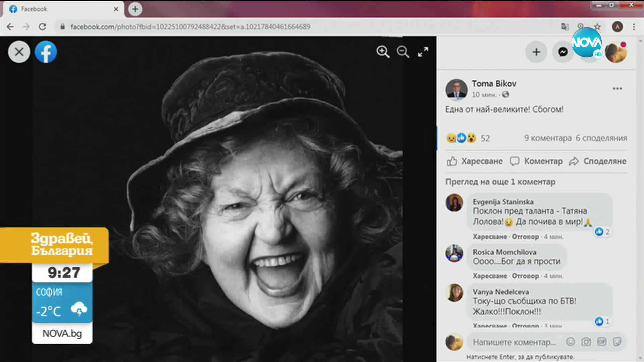Go back in the browser
Image resolution: width=644 pixels, height=362 pixels.
pyautogui.click(x=10, y=27)
